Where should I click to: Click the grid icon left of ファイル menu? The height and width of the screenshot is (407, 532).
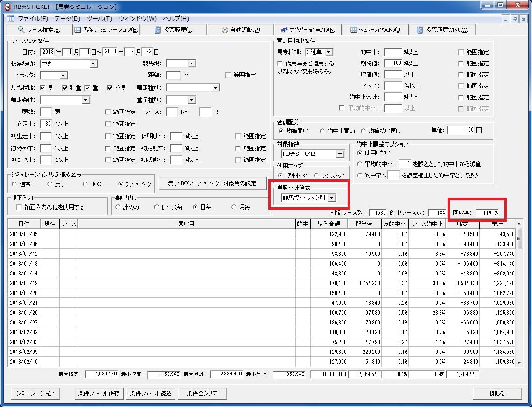coord(11,19)
